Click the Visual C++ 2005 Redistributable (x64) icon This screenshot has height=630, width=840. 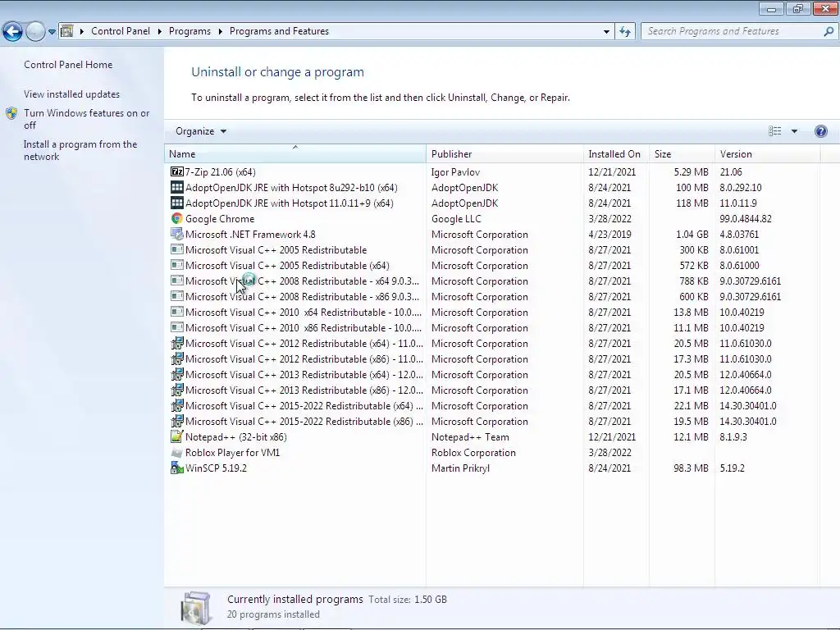pos(177,265)
